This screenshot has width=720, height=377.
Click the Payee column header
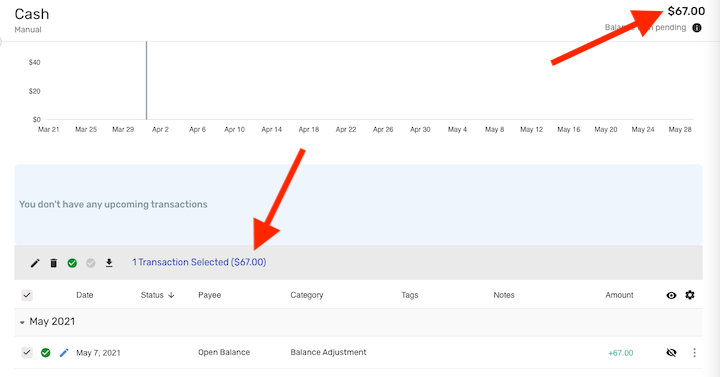(209, 295)
